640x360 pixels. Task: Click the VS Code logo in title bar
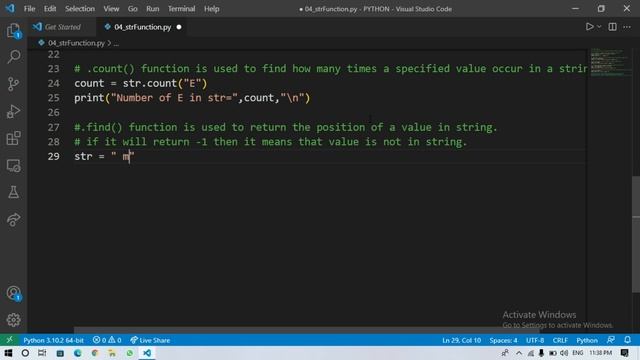[10, 8]
